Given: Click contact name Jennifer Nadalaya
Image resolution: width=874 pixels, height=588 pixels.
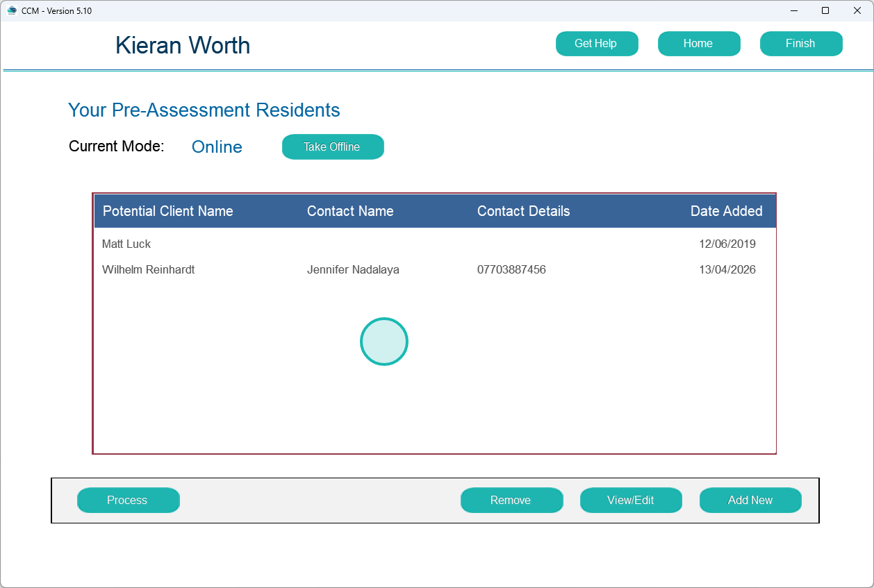Looking at the screenshot, I should click(353, 270).
